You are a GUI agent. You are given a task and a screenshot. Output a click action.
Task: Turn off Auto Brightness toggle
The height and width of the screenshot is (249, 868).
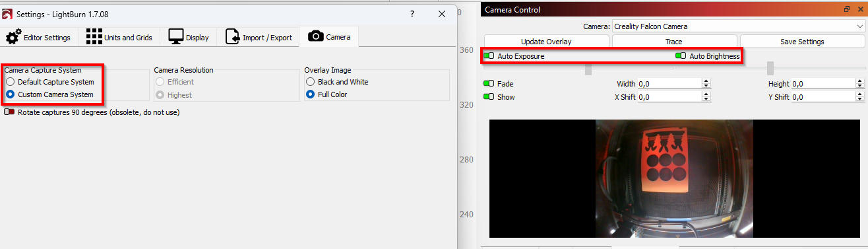pyautogui.click(x=681, y=56)
